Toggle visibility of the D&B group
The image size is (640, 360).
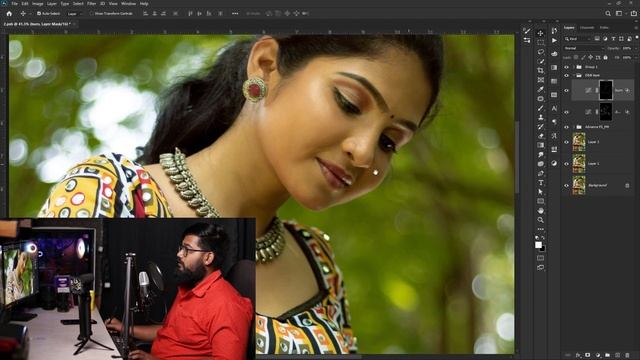pos(566,76)
